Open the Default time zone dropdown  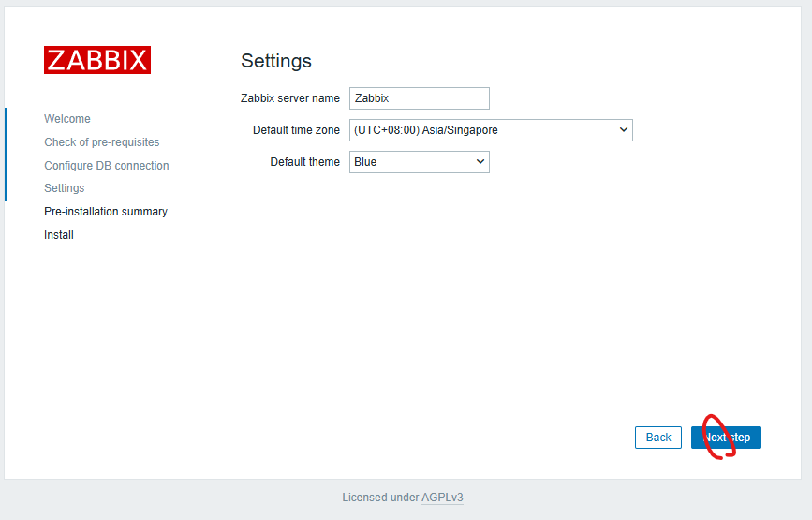[x=491, y=130]
